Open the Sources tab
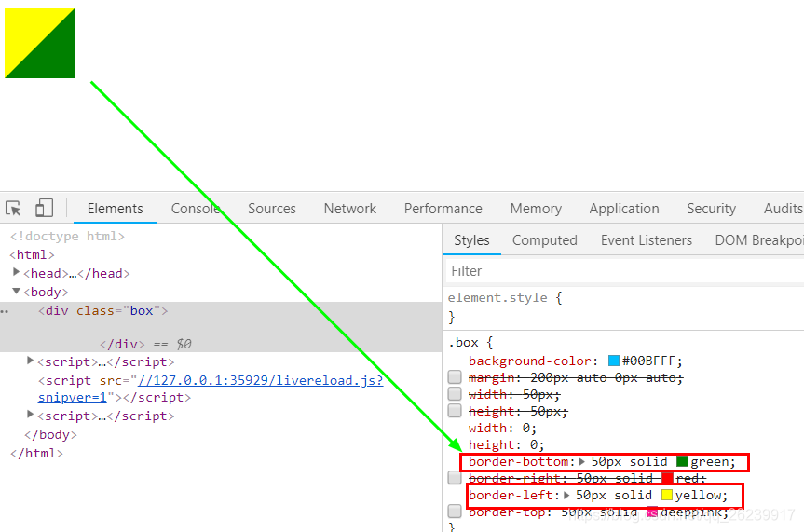The height and width of the screenshot is (532, 804). [272, 209]
